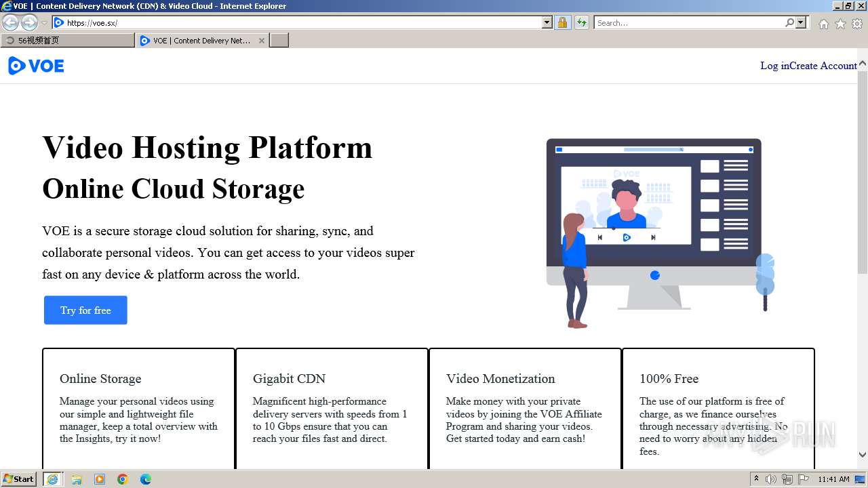Launch Chrome from the taskbar
Screen dimensions: 868x488
tap(123, 479)
